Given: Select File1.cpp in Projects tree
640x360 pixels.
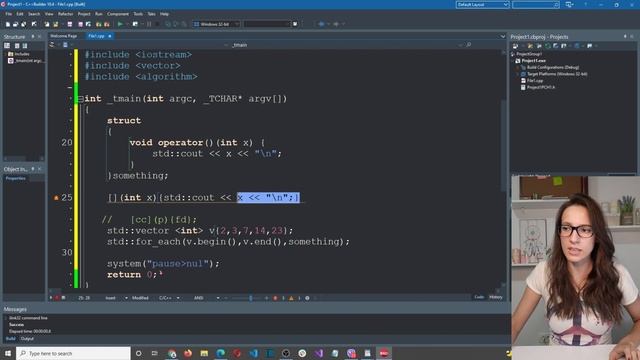Looking at the screenshot, I should point(535,80).
